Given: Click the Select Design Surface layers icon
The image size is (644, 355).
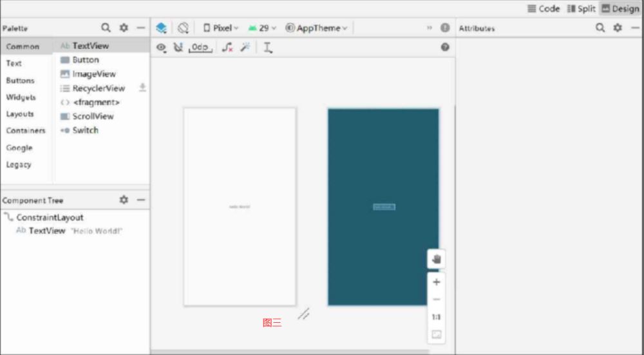Looking at the screenshot, I should (x=161, y=28).
